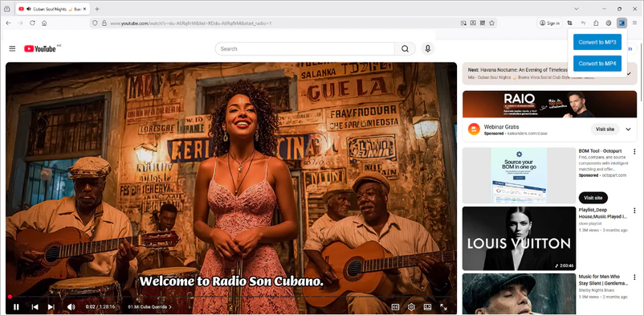This screenshot has height=316, width=644.
Task: Open the crop screenshot toolbar icon
Action: pos(569,23)
